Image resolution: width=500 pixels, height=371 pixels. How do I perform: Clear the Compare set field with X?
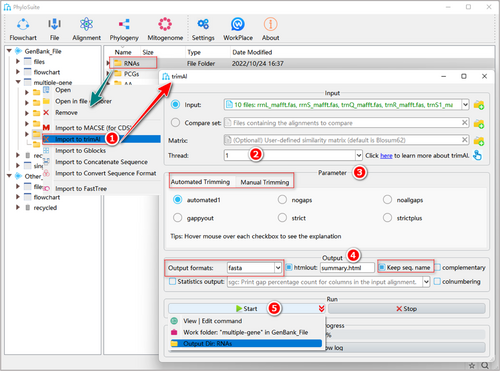pos(464,123)
